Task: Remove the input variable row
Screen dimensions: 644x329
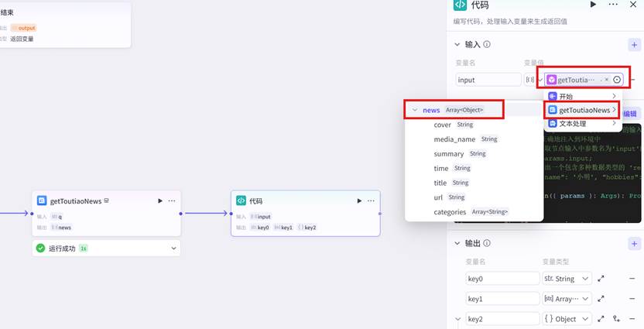Action: point(633,80)
